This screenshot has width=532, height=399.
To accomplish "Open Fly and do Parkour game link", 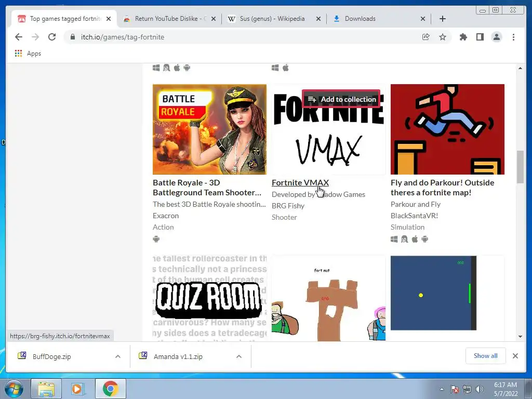I will tap(443, 188).
